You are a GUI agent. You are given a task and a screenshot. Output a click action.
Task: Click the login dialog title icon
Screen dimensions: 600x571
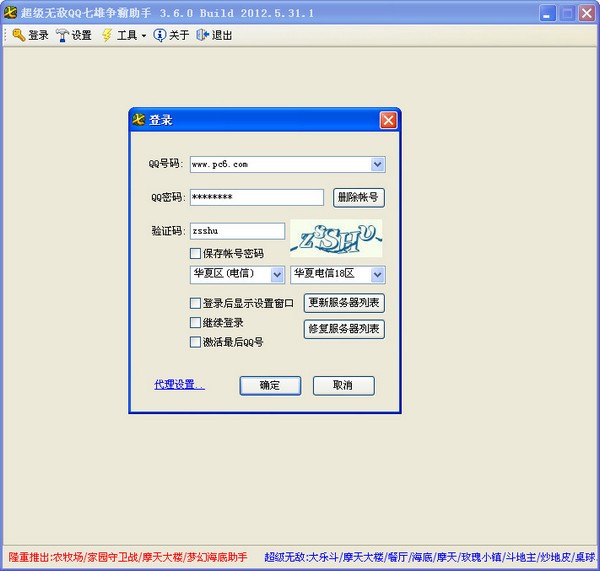tap(139, 120)
